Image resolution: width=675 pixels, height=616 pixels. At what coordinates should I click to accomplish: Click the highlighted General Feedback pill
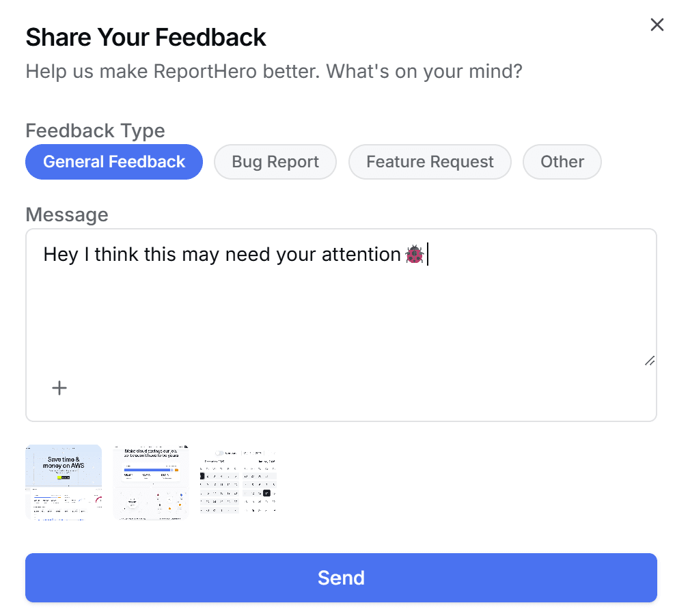113,162
